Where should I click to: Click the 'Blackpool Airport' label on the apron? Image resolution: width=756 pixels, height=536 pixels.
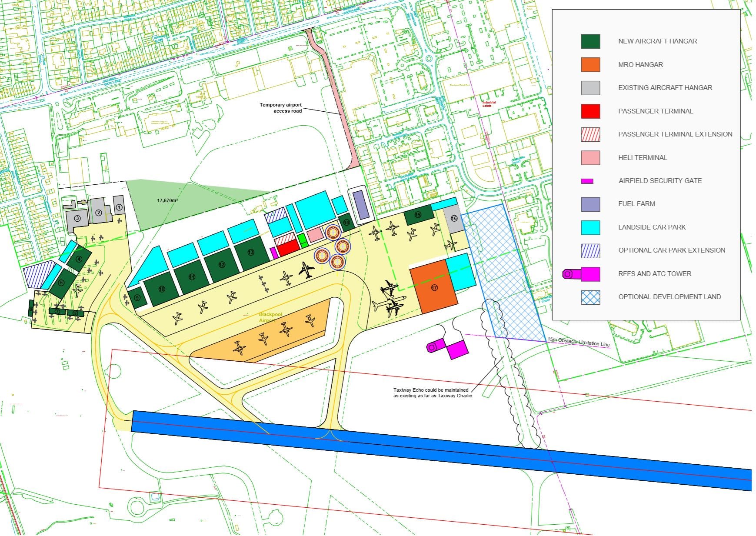point(270,317)
